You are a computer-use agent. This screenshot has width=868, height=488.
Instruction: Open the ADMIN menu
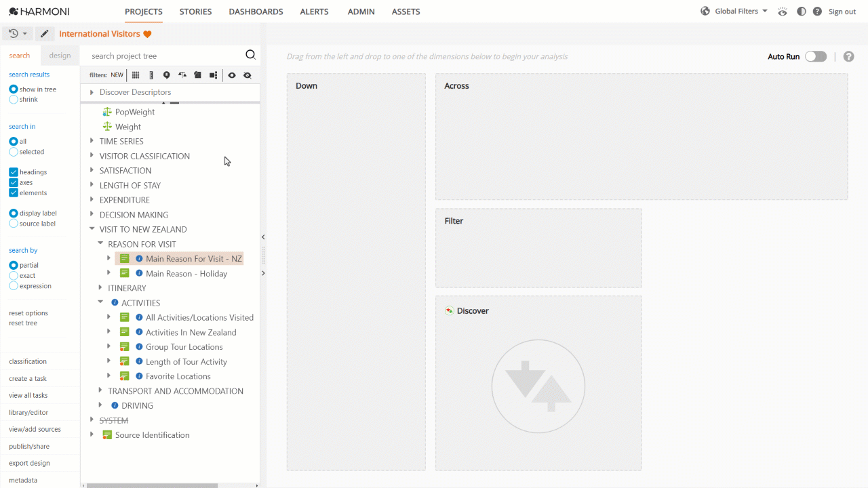point(361,12)
